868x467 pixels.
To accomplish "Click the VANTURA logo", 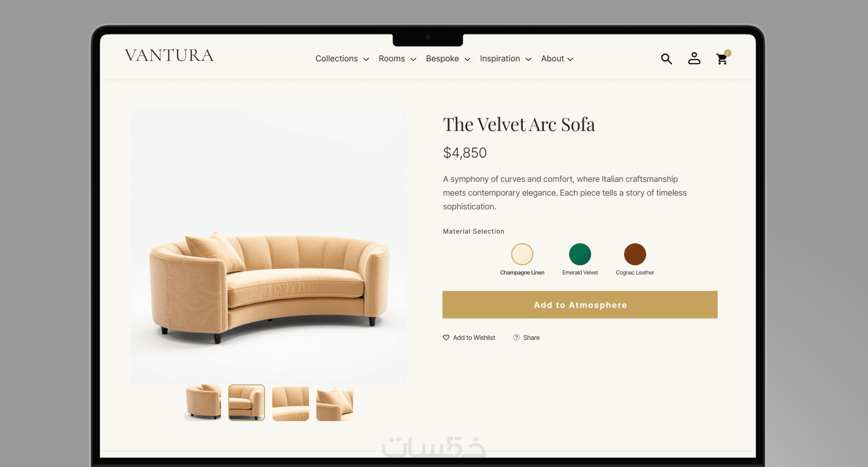I will (169, 56).
